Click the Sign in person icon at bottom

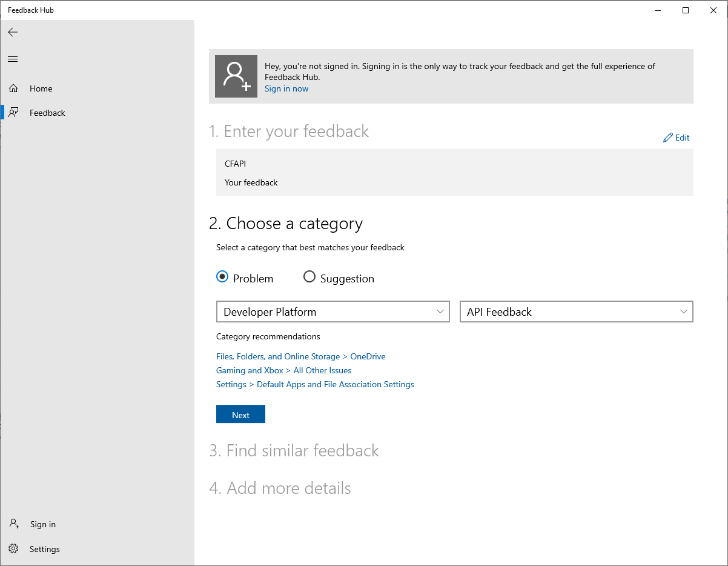(x=13, y=524)
